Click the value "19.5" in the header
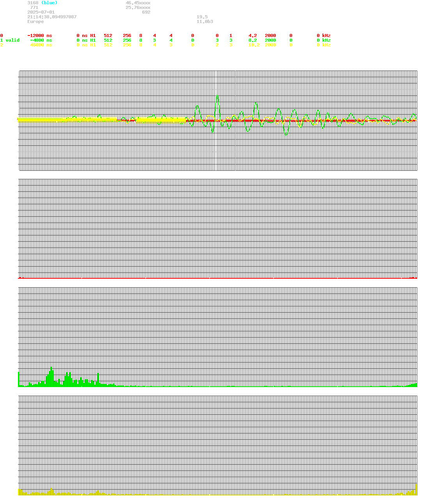The width and height of the screenshot is (427, 504). point(202,17)
